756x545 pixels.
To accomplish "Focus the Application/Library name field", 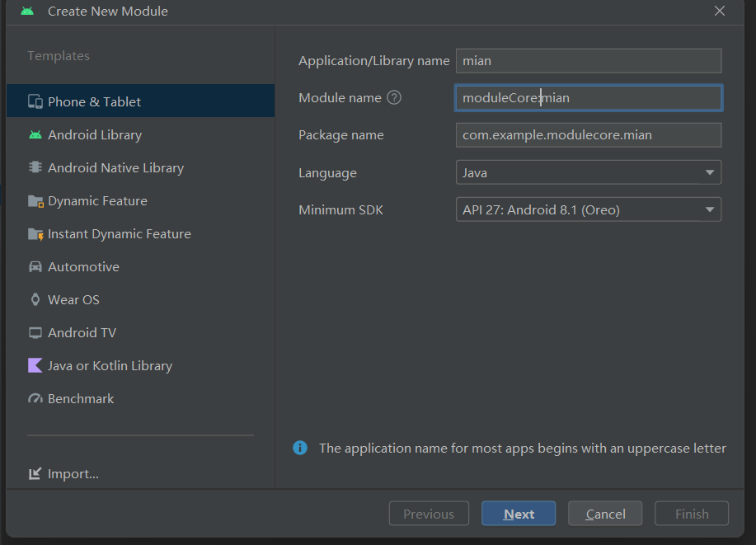I will pos(589,61).
